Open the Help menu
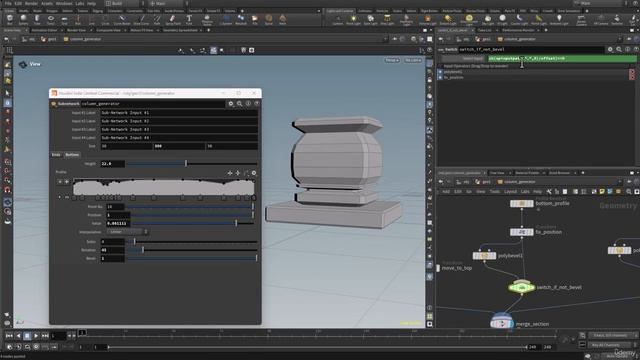640x360 pixels. pyautogui.click(x=91, y=3)
